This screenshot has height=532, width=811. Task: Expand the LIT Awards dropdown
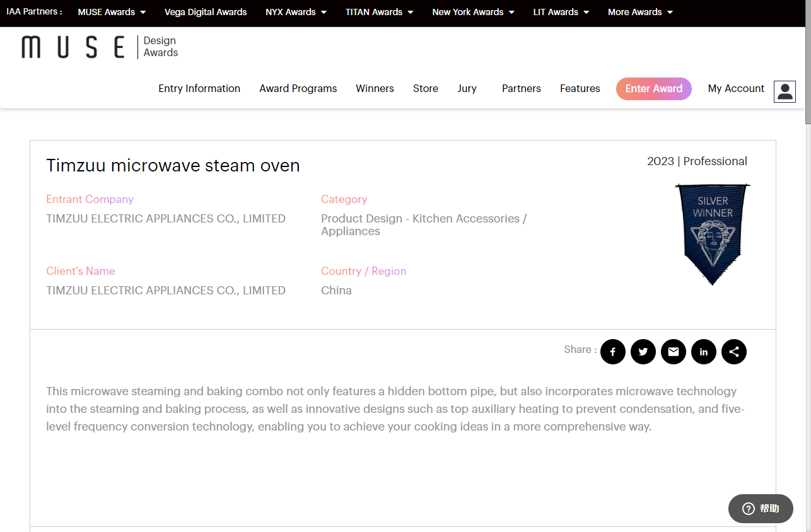point(561,12)
